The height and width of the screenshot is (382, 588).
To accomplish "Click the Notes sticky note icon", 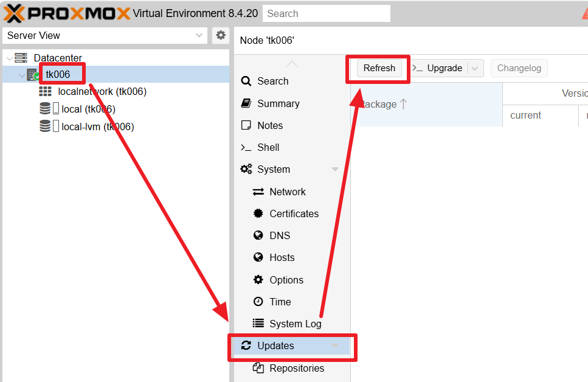I will coord(246,125).
